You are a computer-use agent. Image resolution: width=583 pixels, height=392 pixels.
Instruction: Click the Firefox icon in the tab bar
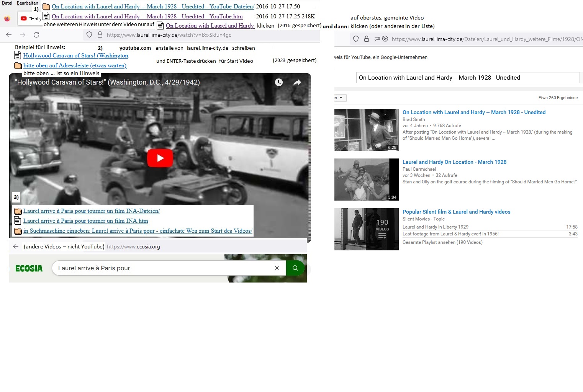[7, 18]
